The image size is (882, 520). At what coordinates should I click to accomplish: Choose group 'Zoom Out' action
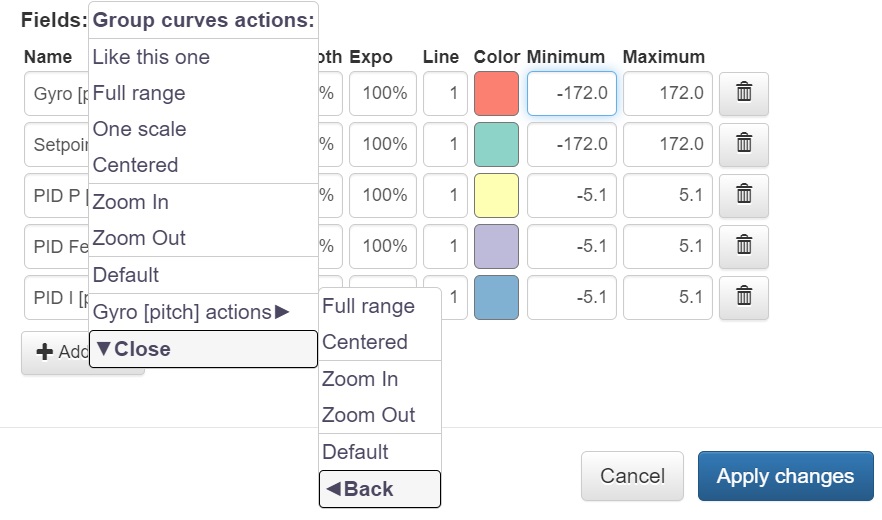pos(140,238)
